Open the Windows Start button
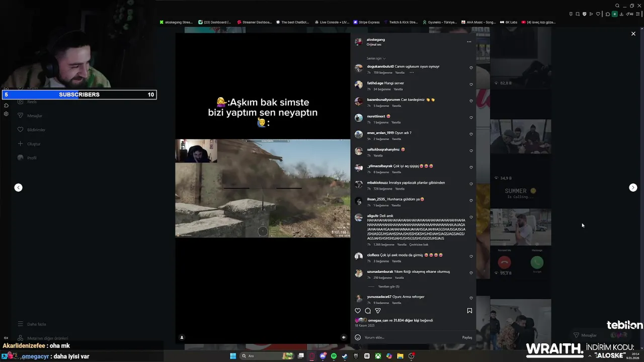The image size is (644, 362). (233, 356)
